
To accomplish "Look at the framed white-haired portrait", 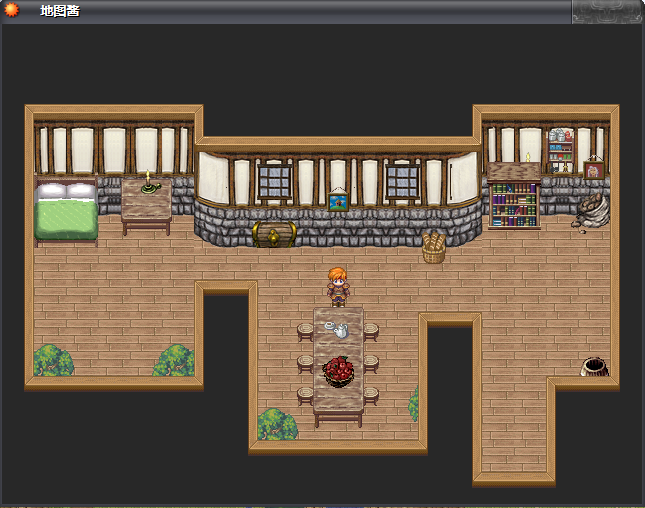I will pyautogui.click(x=594, y=169).
